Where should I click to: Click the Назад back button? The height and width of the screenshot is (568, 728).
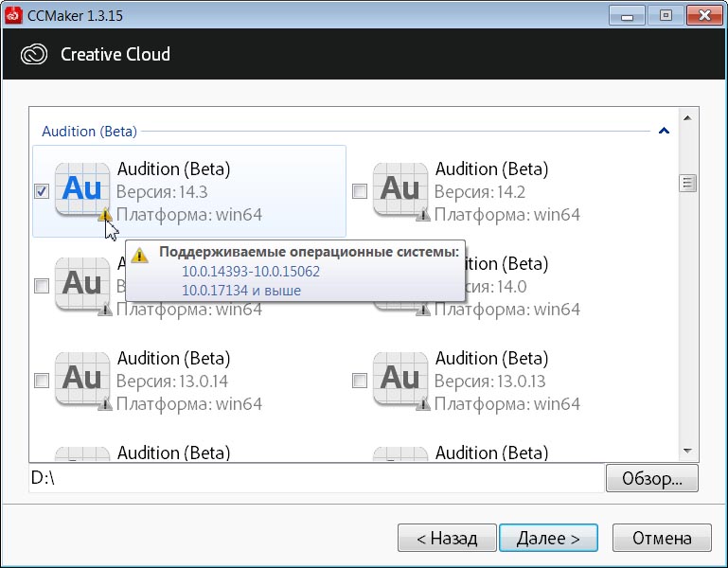coord(447,538)
